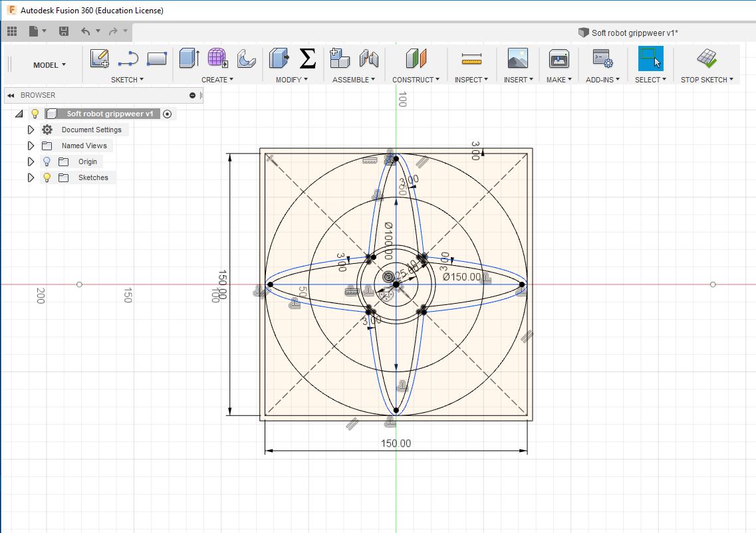Collapse the BROWSER panel with double arrows
This screenshot has height=533, width=756.
pos(11,96)
